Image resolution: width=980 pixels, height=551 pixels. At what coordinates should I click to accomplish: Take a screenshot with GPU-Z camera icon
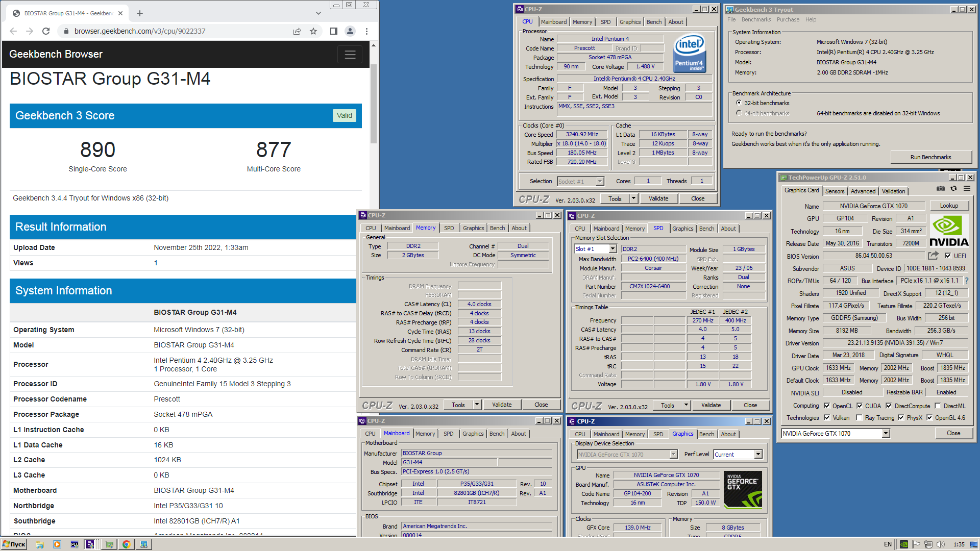click(940, 189)
